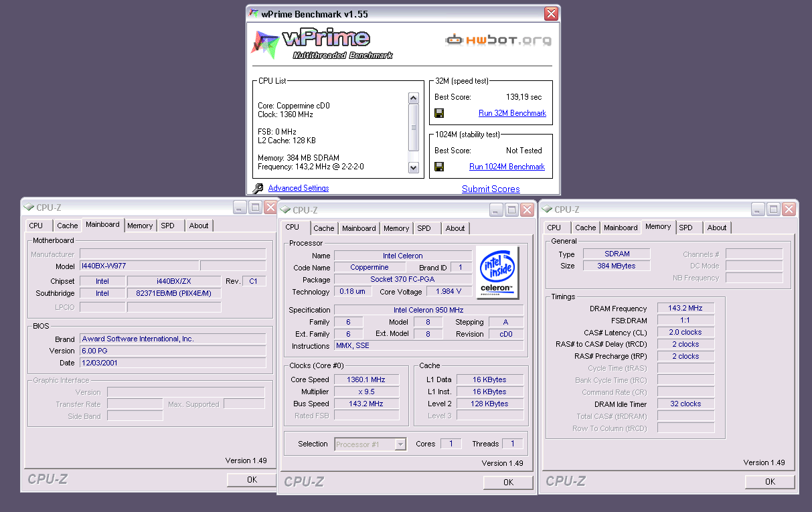The width and height of the screenshot is (812, 512).
Task: Click the Multiplier x 9.5 field
Action: [x=366, y=392]
